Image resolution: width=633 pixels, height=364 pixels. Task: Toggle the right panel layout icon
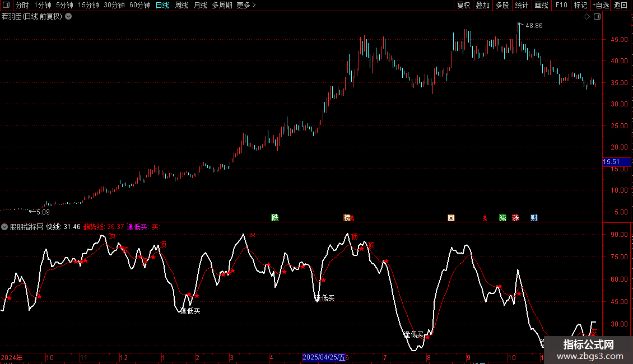(597, 17)
